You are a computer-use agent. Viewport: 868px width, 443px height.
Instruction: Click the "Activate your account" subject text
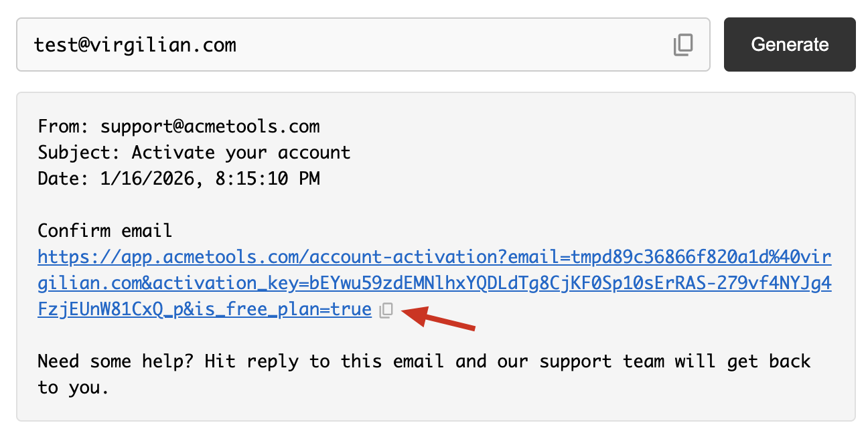pyautogui.click(x=241, y=153)
